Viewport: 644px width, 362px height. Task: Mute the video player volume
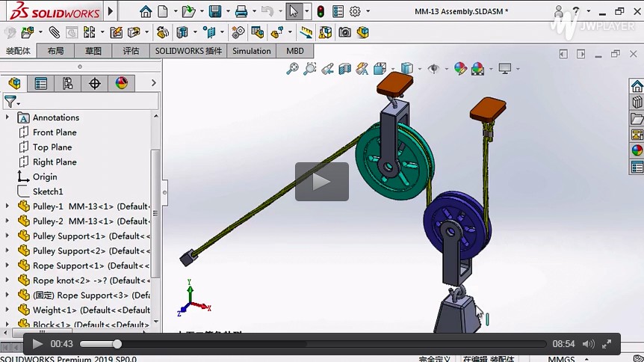point(588,344)
